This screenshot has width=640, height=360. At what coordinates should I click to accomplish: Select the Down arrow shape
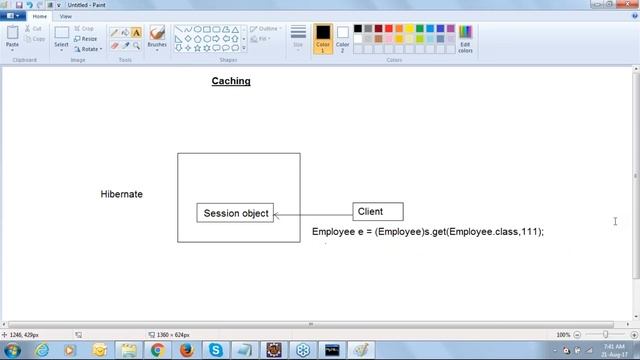tap(178, 48)
